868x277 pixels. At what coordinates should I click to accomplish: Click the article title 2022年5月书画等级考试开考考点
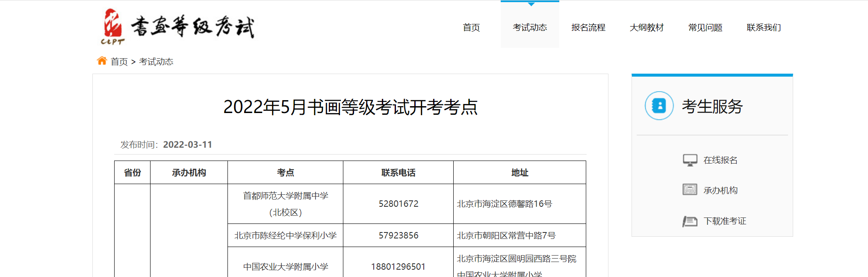point(350,107)
